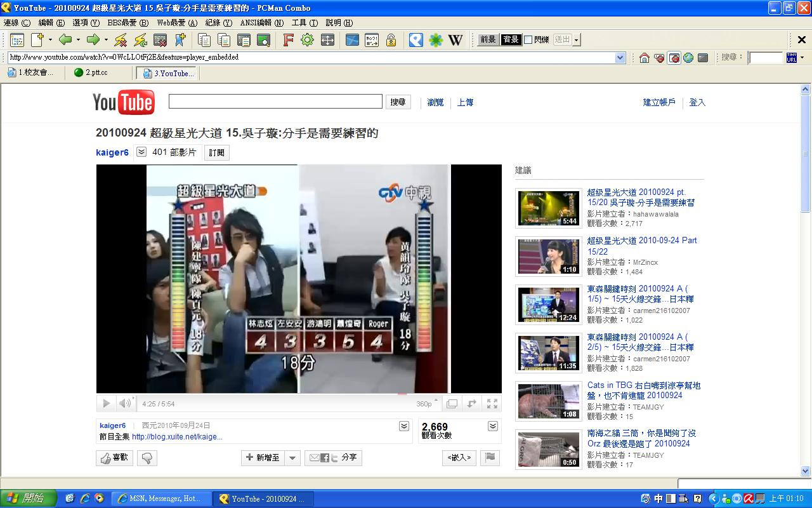Image resolution: width=812 pixels, height=508 pixels.
Task: Mute the video volume speaker icon
Action: 125,403
